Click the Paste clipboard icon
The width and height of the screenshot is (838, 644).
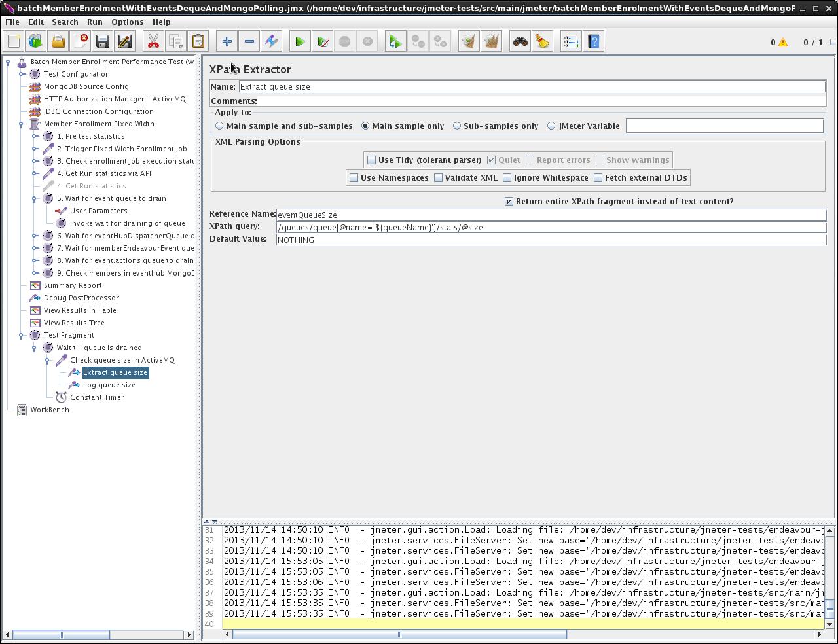coord(198,42)
